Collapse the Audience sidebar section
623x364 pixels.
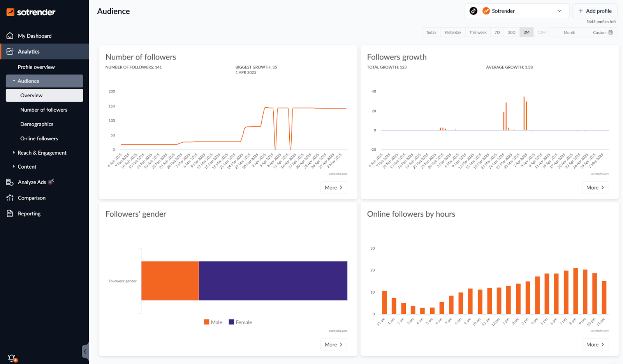28,81
